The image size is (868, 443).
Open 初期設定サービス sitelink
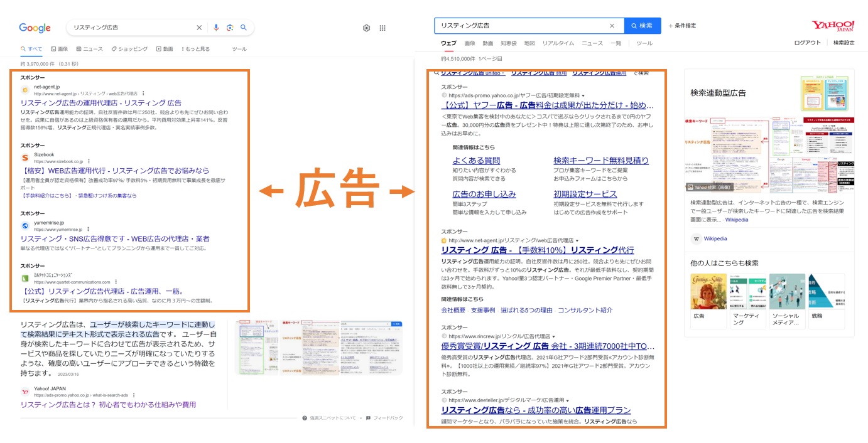[585, 195]
